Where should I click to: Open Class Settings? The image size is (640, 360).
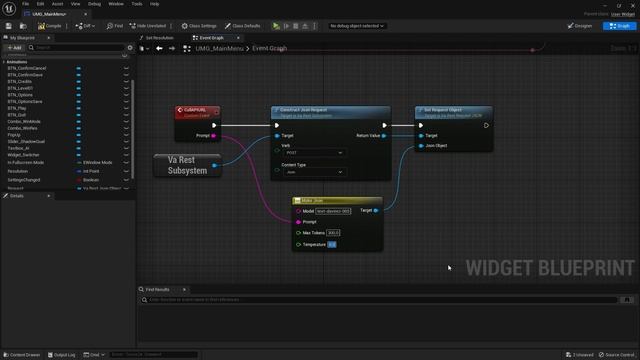pos(199,26)
